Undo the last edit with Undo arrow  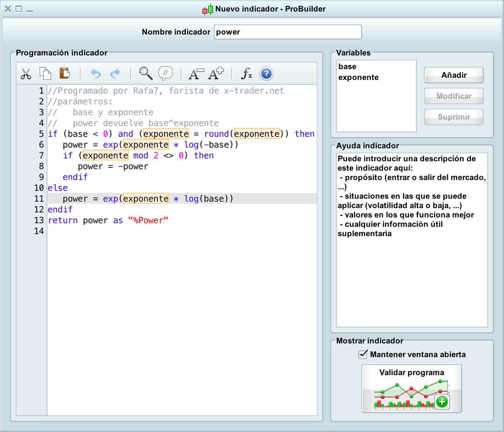[95, 73]
